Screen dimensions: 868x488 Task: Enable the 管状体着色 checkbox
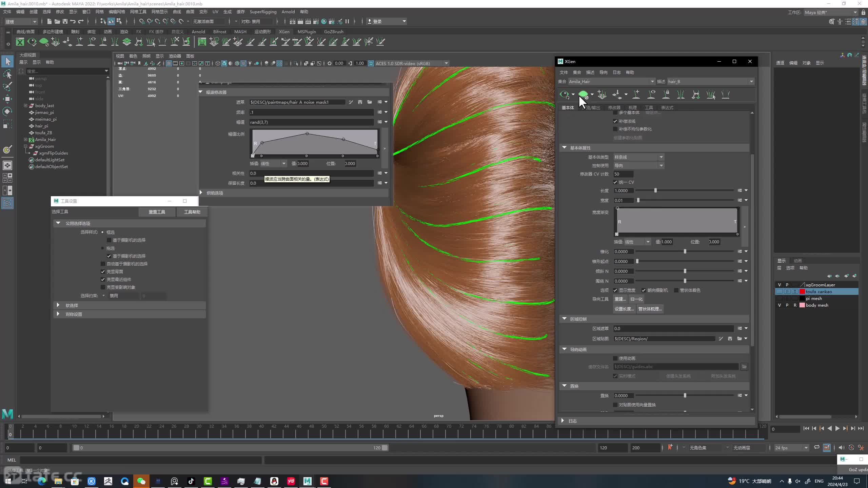click(x=676, y=290)
